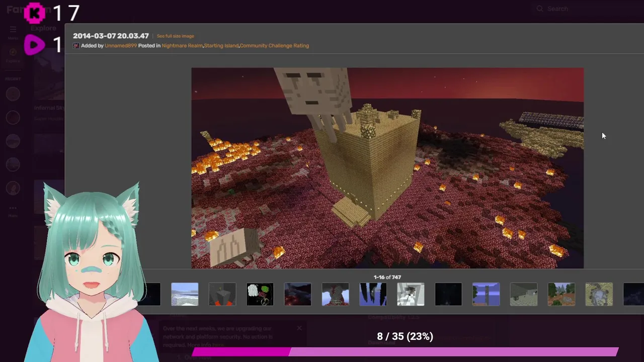Click the Explore compass icon in background sidebar

13,52
